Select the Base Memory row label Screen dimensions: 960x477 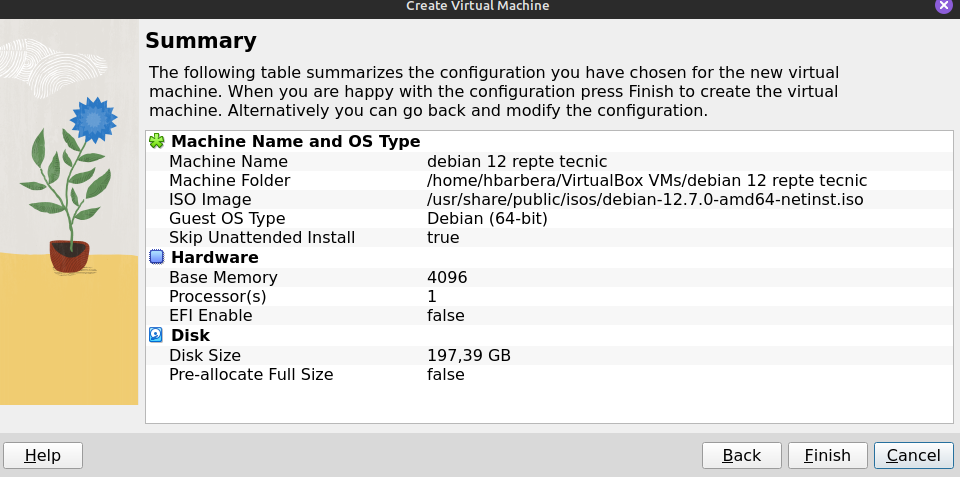coord(223,277)
